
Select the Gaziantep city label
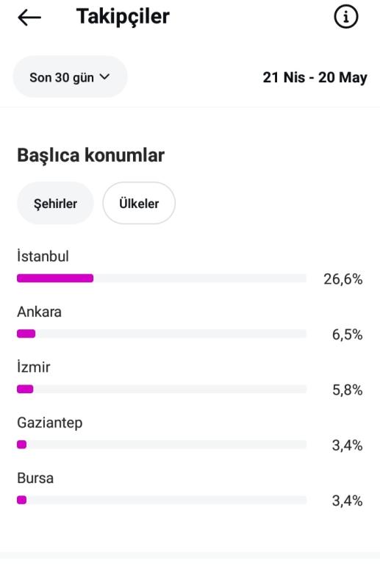point(50,423)
